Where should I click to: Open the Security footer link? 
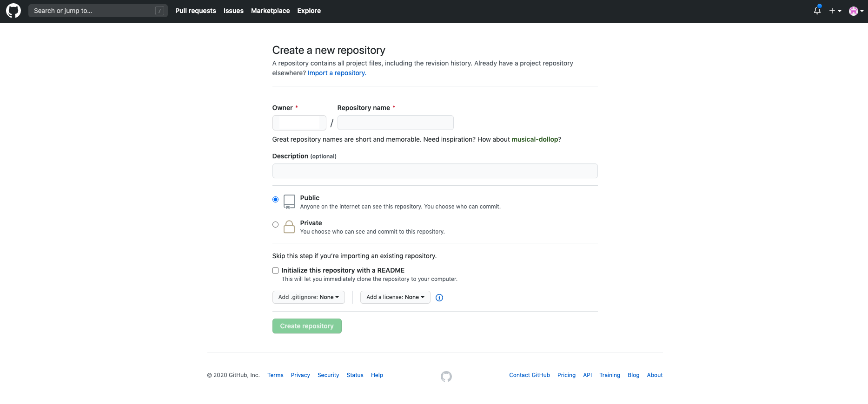[x=328, y=375]
